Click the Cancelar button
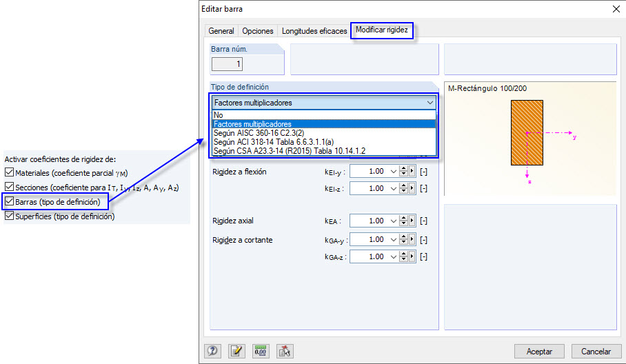The width and height of the screenshot is (626, 364). [596, 351]
